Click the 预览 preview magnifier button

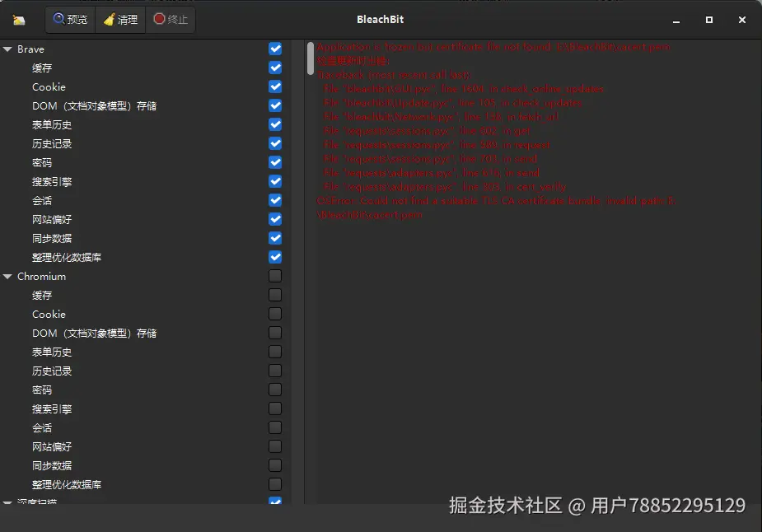pos(71,20)
